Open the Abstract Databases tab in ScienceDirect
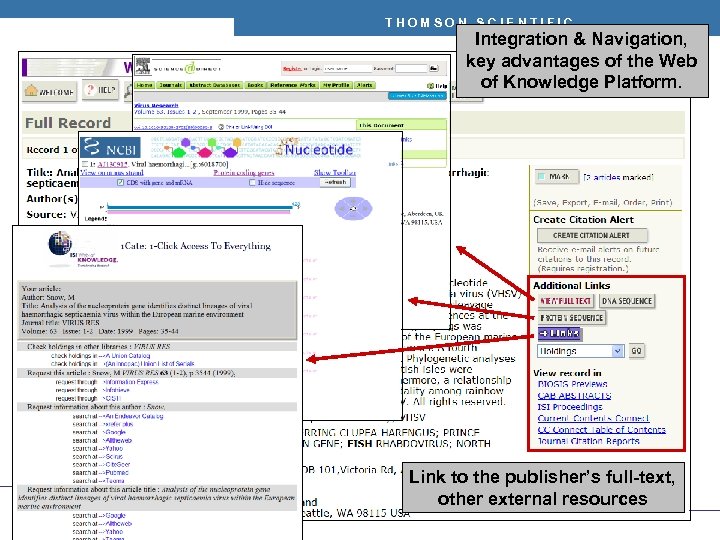 click(214, 85)
